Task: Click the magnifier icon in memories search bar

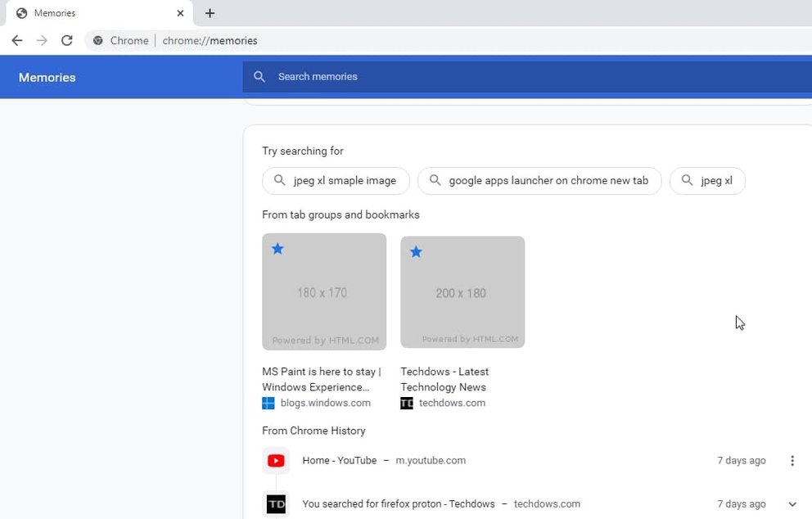Action: (259, 77)
